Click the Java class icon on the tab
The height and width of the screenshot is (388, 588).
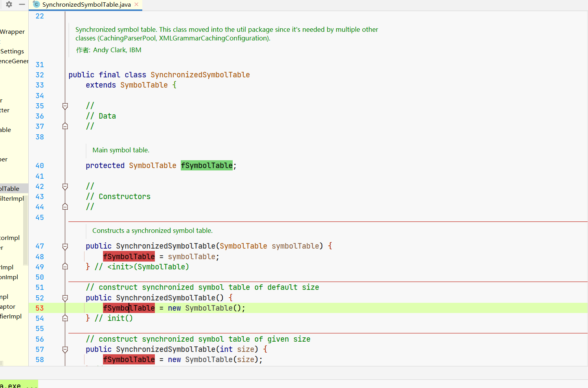(37, 4)
